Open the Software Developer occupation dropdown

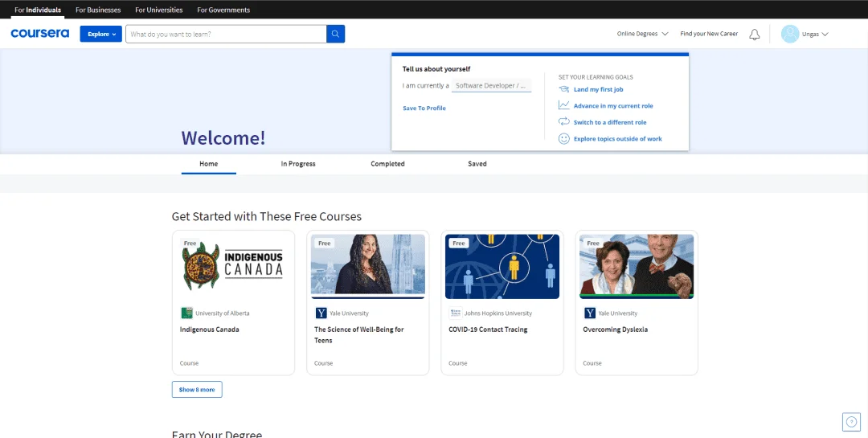pos(492,86)
